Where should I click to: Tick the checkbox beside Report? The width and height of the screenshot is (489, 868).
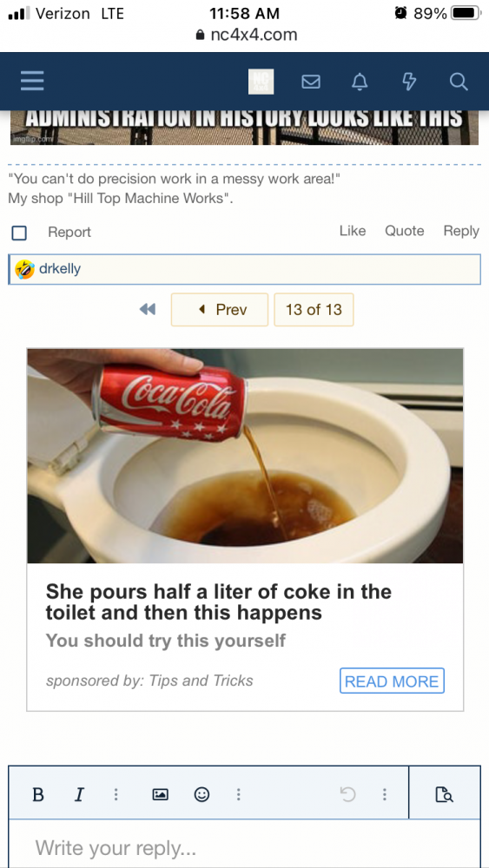point(19,233)
